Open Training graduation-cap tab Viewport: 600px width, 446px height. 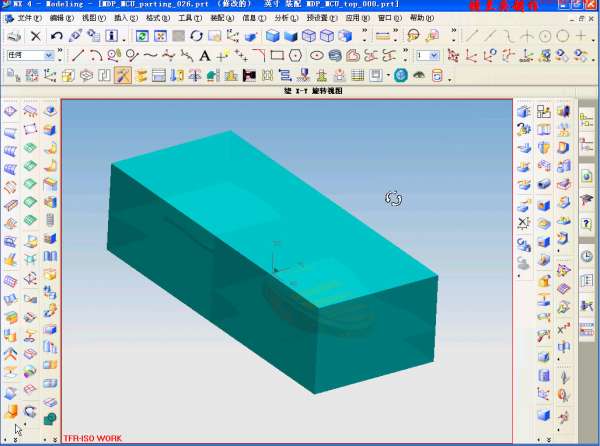[587, 200]
